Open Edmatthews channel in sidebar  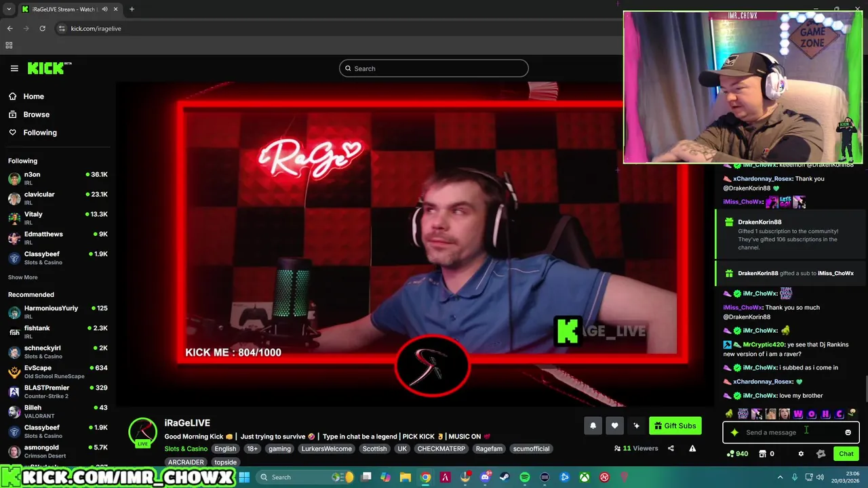58,238
